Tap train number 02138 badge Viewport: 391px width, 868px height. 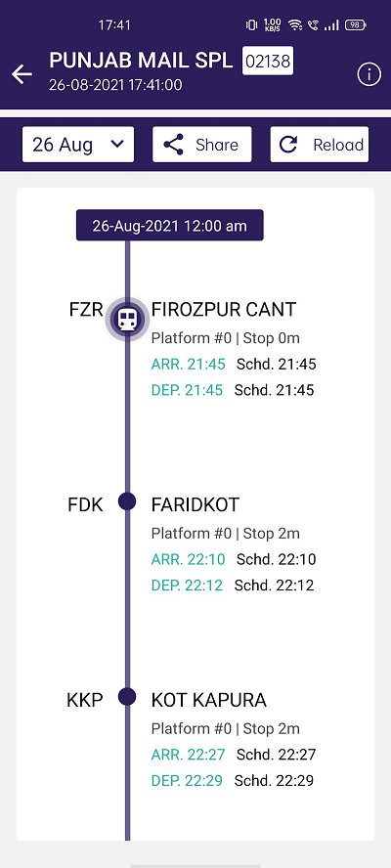pyautogui.click(x=268, y=61)
